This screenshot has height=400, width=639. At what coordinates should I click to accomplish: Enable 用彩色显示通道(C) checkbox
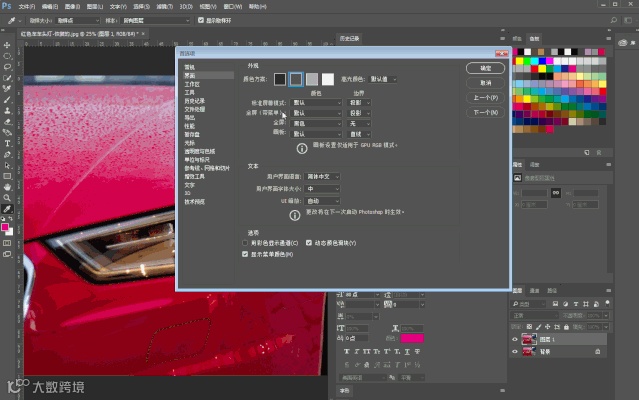(245, 243)
